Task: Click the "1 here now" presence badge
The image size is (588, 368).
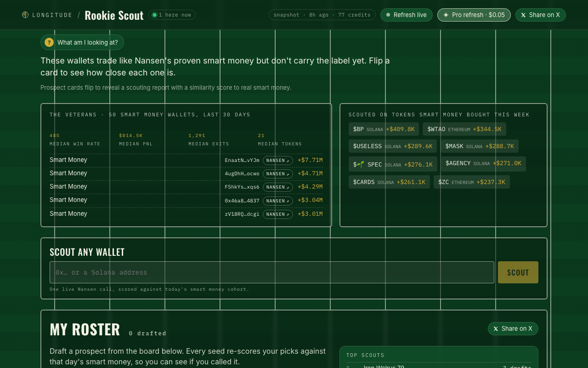Action: (x=172, y=15)
